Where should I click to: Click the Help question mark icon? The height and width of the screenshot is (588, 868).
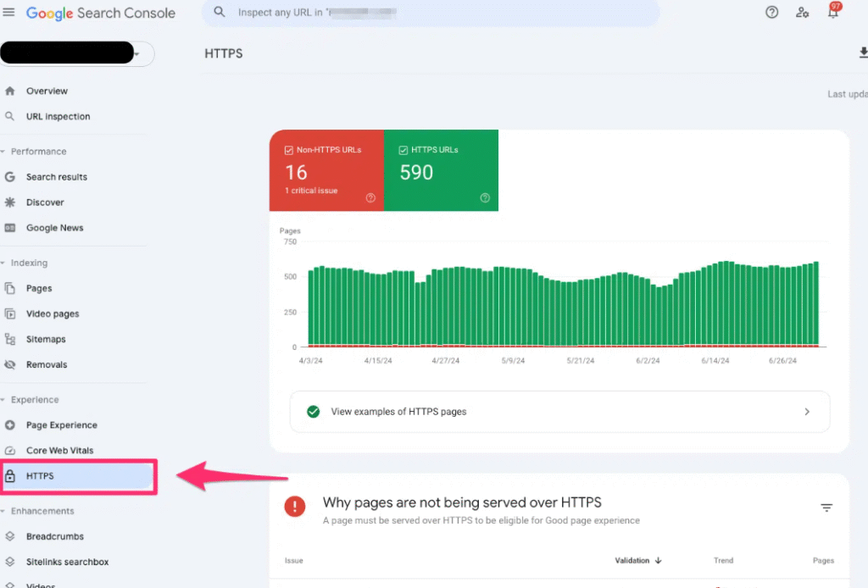[771, 13]
